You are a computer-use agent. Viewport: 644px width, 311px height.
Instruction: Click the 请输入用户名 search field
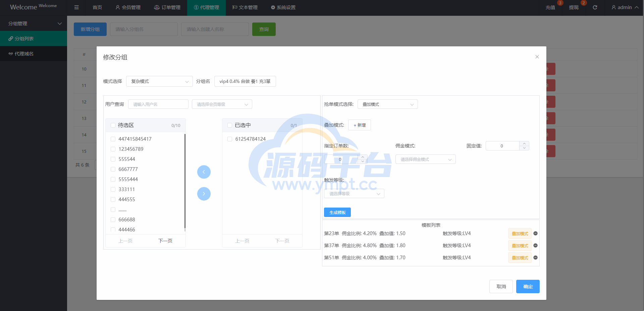point(158,104)
